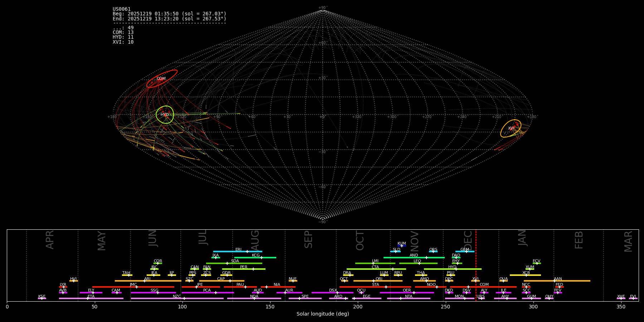Click the GEM shower label in timeline

(x=465, y=250)
